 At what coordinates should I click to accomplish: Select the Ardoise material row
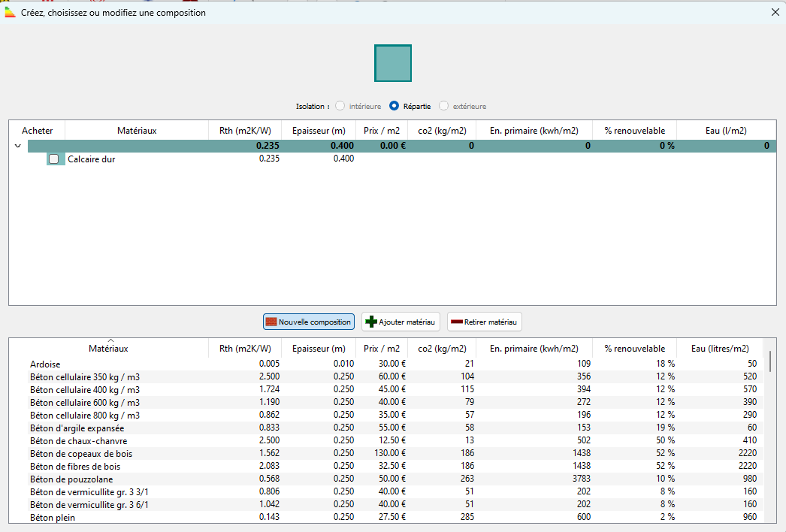(x=45, y=364)
